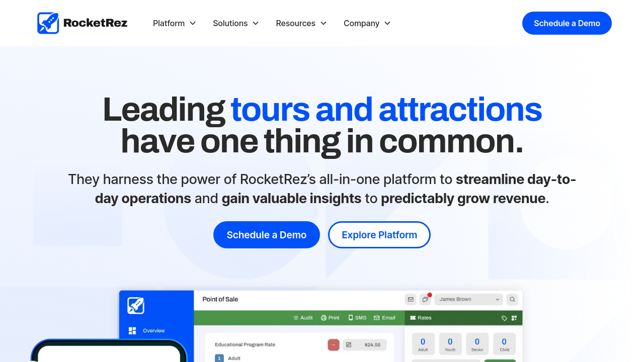The image size is (644, 362).
Task: Open the James Brown user dropdown
Action: tap(468, 299)
